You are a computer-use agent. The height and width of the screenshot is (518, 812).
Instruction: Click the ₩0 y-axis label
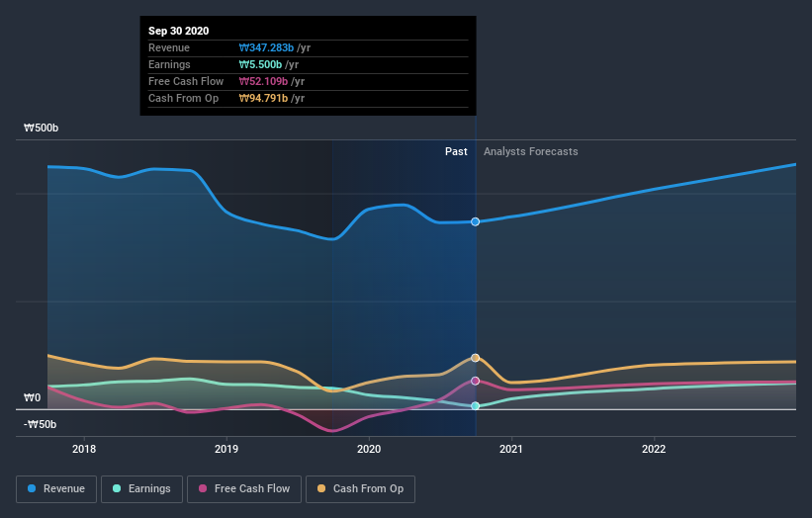pos(32,398)
